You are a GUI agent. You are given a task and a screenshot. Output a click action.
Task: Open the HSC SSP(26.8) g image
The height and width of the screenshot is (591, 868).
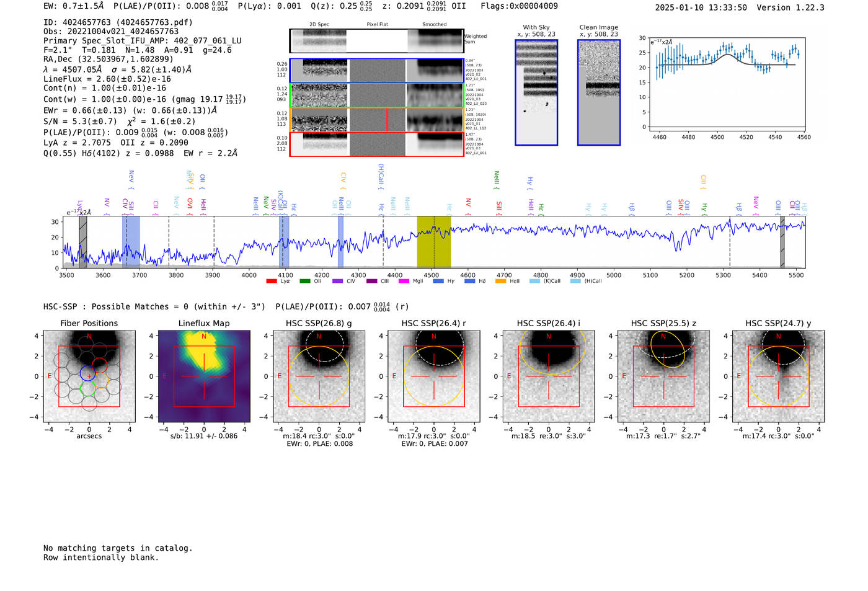click(319, 376)
